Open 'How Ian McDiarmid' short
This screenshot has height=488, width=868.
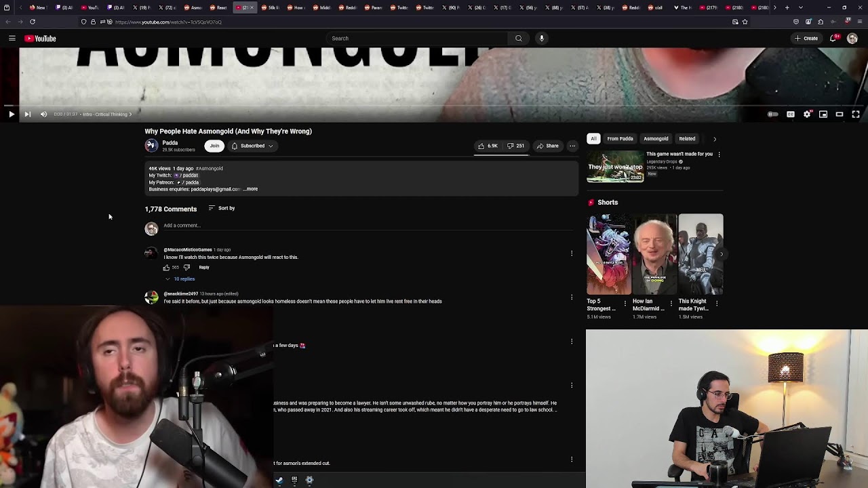654,254
